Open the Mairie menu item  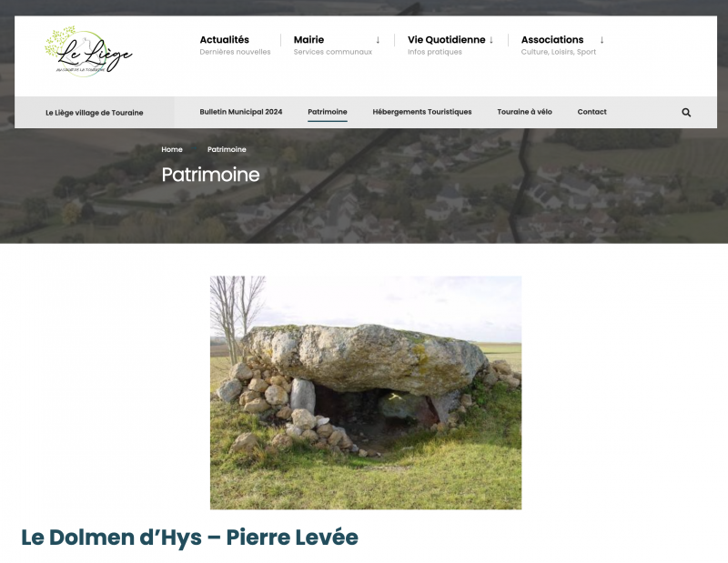[x=308, y=40]
